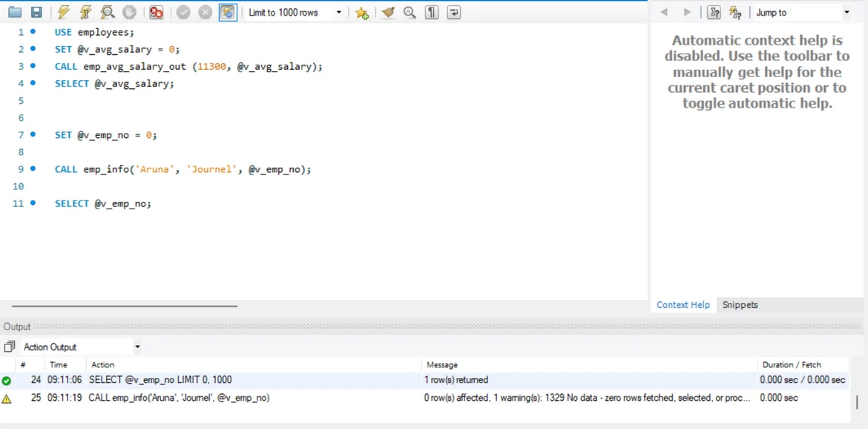The width and height of the screenshot is (868, 429).
Task: Run Explain on the current statement
Action: pyautogui.click(x=108, y=13)
